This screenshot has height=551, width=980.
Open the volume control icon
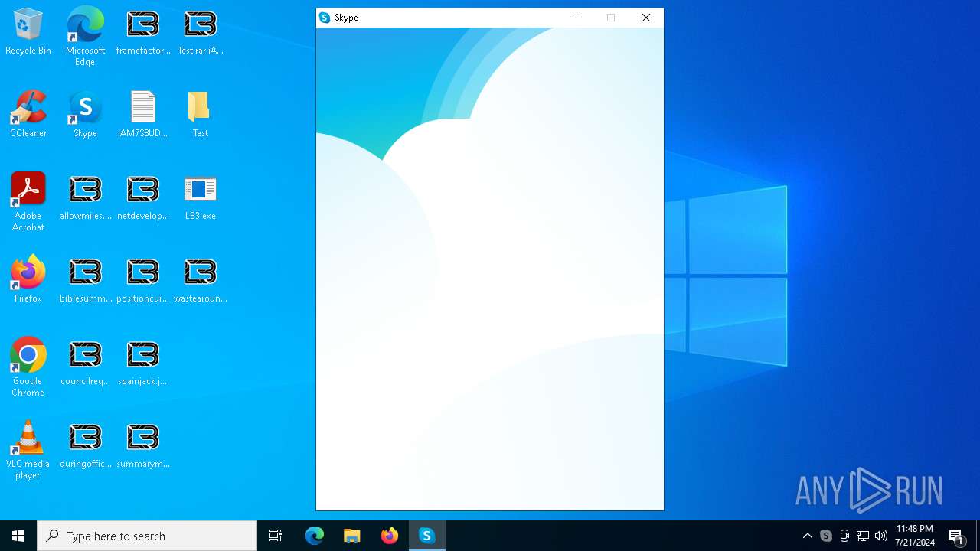(x=881, y=536)
